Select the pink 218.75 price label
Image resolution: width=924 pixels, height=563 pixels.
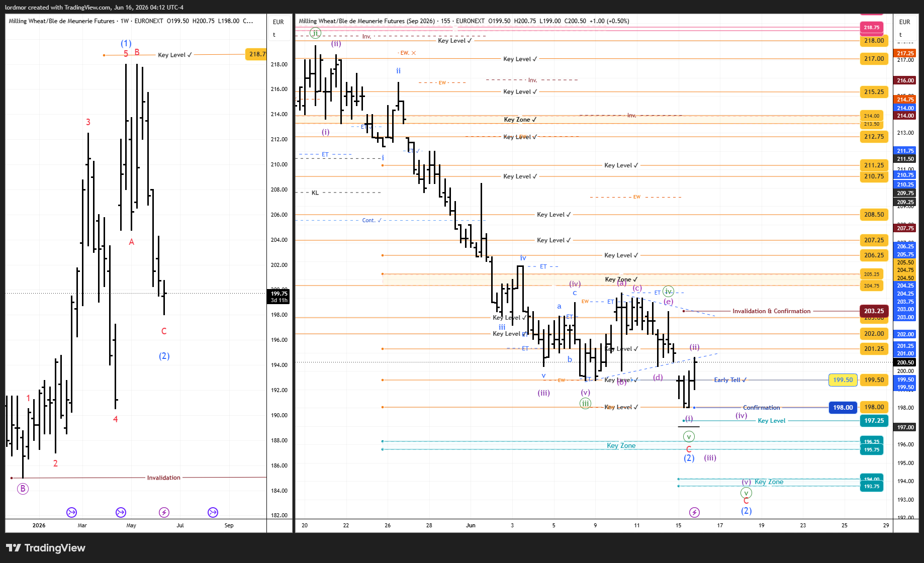coord(872,28)
